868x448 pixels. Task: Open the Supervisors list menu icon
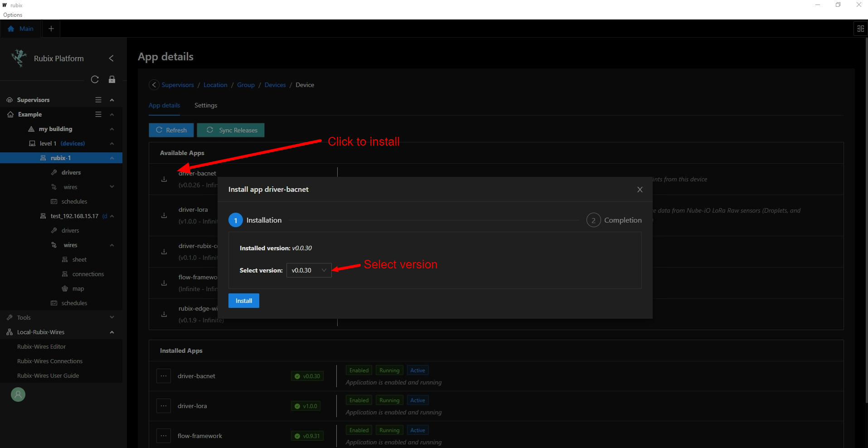98,100
